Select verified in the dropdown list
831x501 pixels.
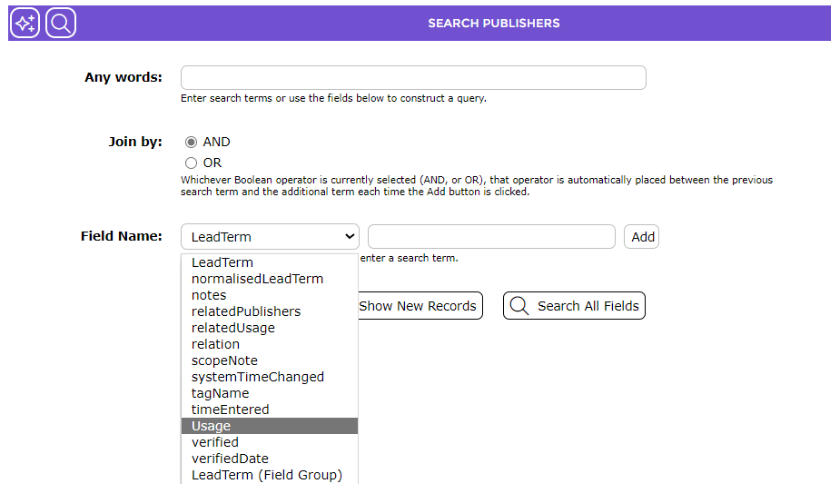270,443
